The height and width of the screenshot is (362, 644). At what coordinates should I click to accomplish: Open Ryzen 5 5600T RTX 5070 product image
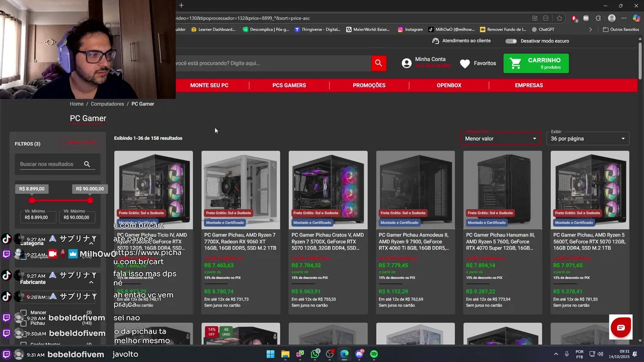(590, 190)
